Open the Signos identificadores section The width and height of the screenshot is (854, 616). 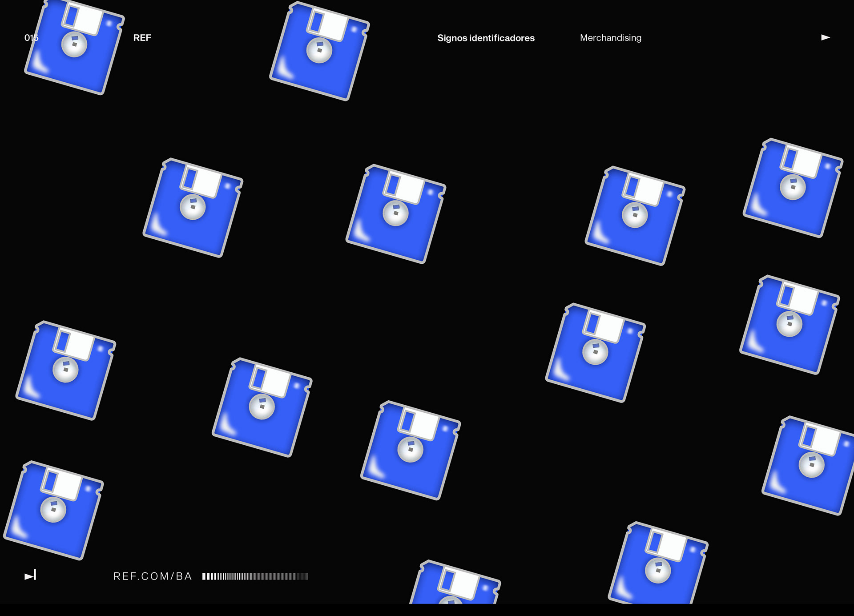[486, 38]
